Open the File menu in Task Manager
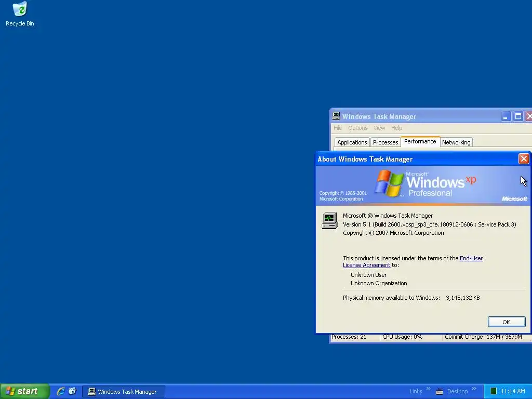The image size is (532, 399). tap(338, 128)
